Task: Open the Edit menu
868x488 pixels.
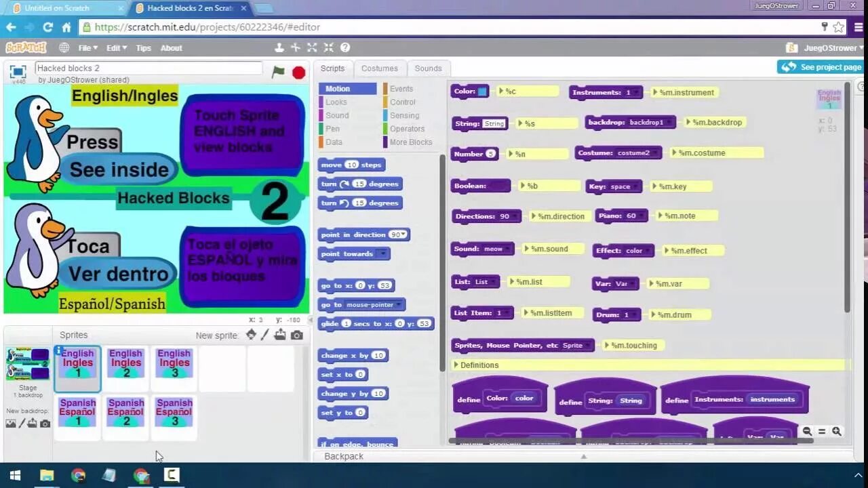Action: pyautogui.click(x=117, y=47)
